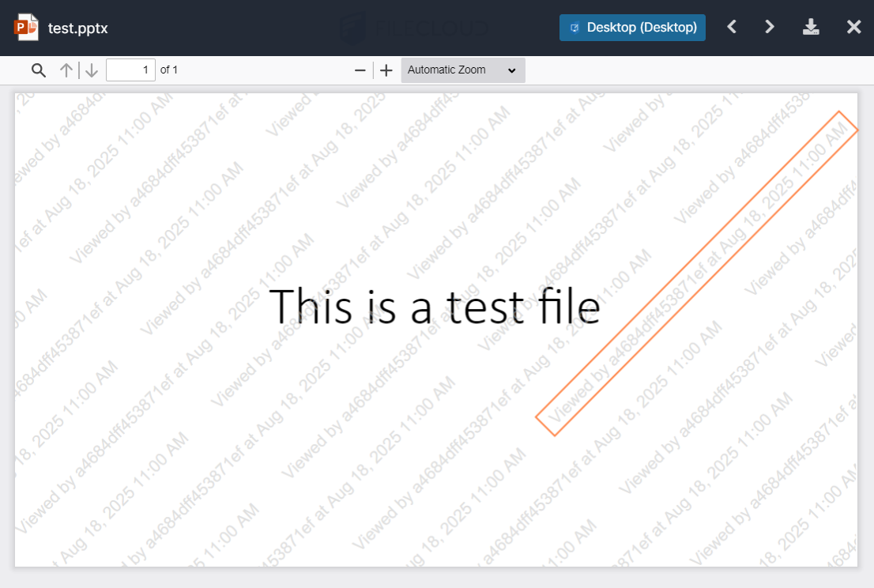Click the text 'This is a test file'
Viewport: 874px width, 588px height.
click(435, 307)
